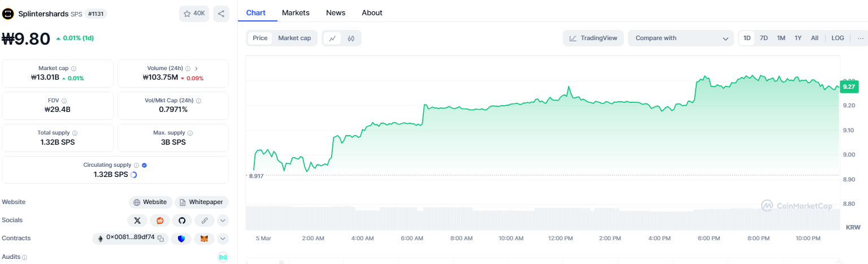
Task: Select the 1Y time range
Action: [x=798, y=38]
